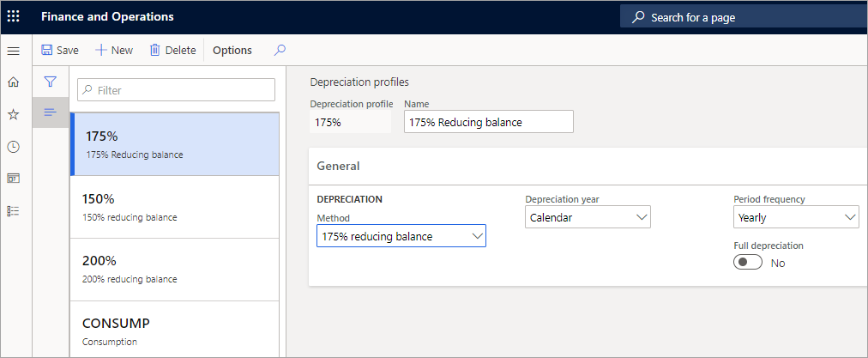
Task: Select the CONSUMP Consumption profile
Action: [x=175, y=331]
